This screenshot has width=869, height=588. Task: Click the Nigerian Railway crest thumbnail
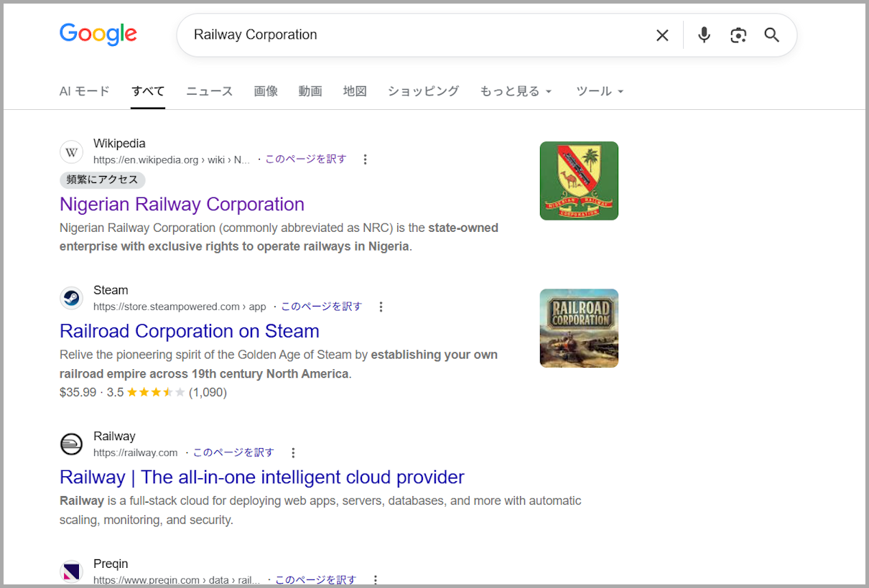coord(579,181)
